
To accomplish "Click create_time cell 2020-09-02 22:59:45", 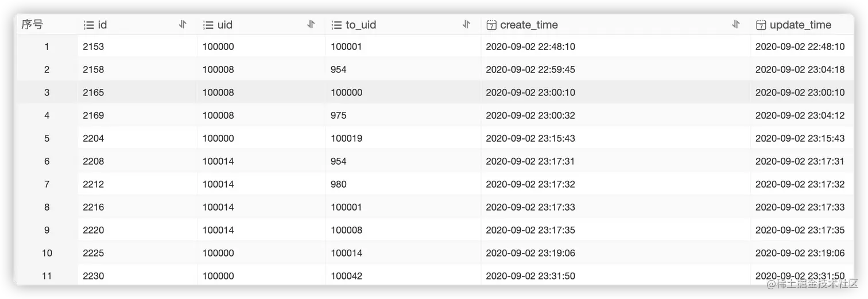I will (x=530, y=69).
